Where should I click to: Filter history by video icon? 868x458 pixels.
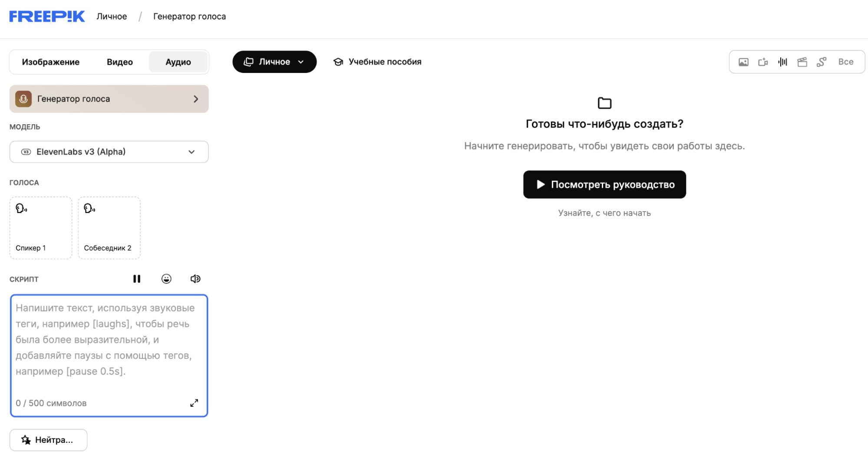coord(763,62)
